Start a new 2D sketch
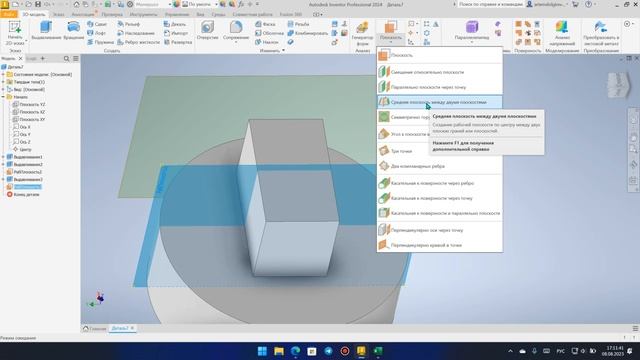The width and height of the screenshot is (640, 360). click(15, 33)
